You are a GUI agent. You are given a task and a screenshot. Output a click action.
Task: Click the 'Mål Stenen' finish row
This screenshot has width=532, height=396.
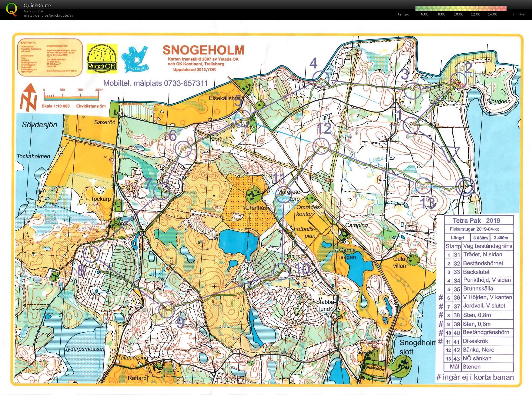pyautogui.click(x=479, y=367)
